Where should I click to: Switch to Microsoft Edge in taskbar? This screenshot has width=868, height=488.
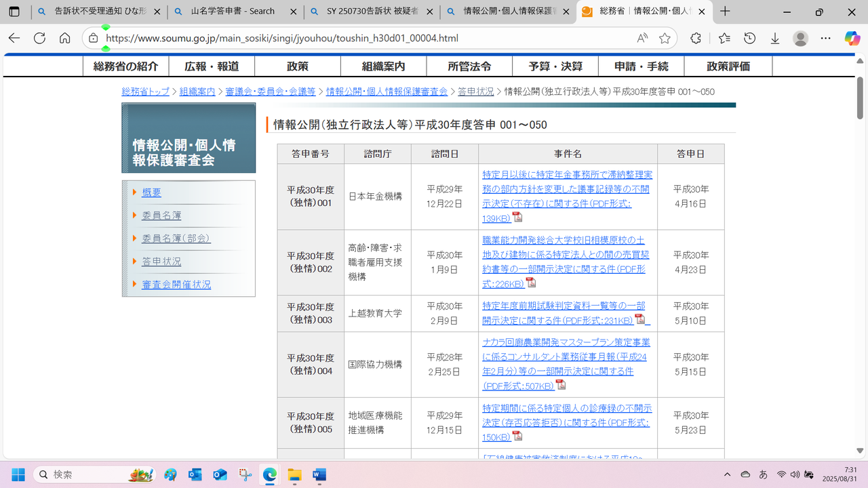[x=269, y=474]
